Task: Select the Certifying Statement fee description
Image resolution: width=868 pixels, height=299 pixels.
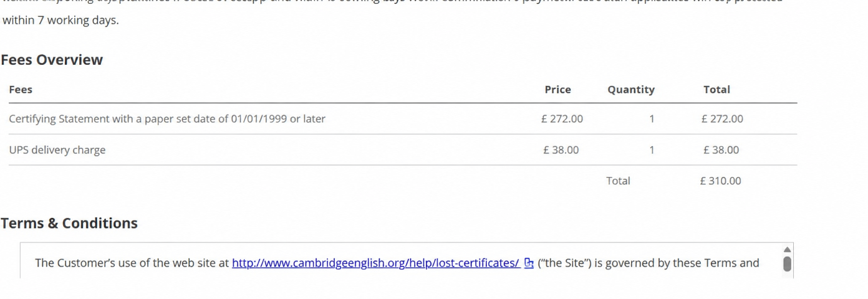Action: pos(167,119)
